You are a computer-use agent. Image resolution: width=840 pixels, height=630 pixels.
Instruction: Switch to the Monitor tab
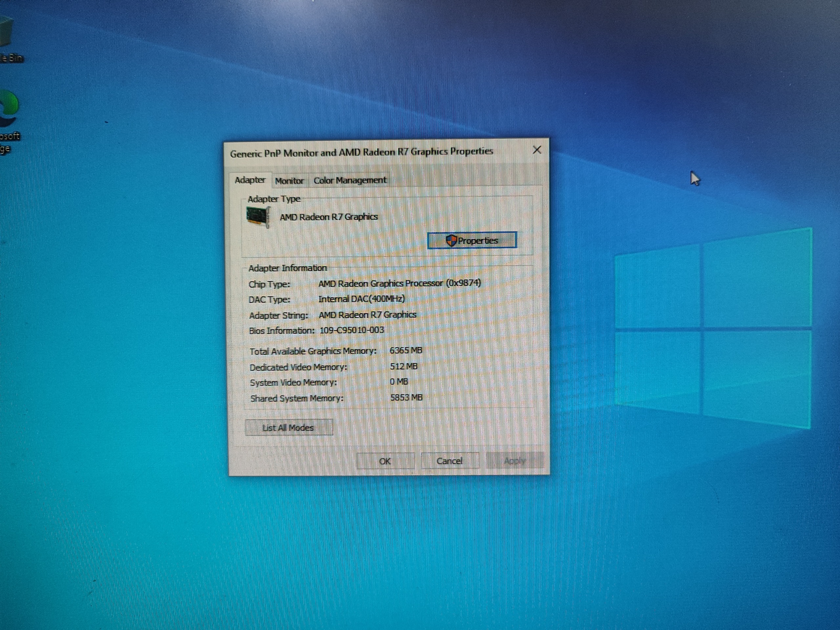(289, 181)
